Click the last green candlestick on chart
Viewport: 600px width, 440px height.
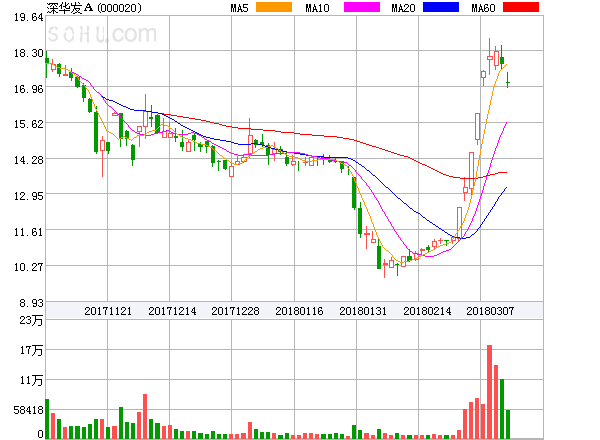click(x=508, y=80)
